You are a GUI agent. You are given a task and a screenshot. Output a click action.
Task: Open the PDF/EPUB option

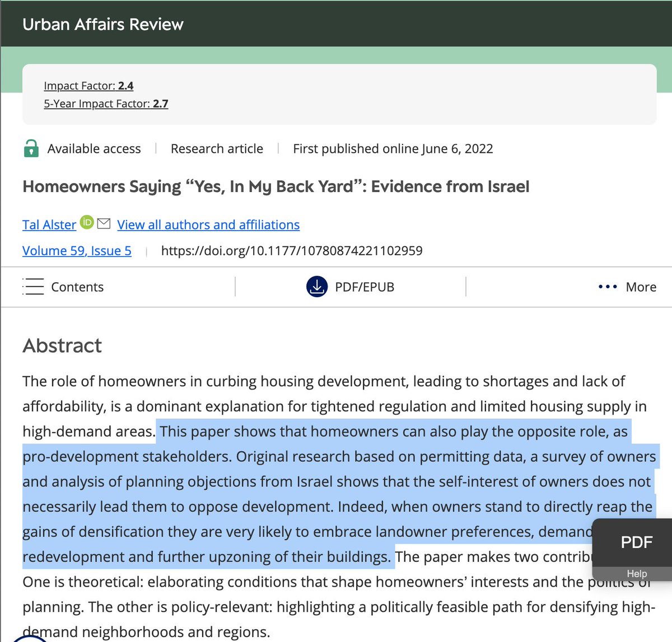coord(365,287)
